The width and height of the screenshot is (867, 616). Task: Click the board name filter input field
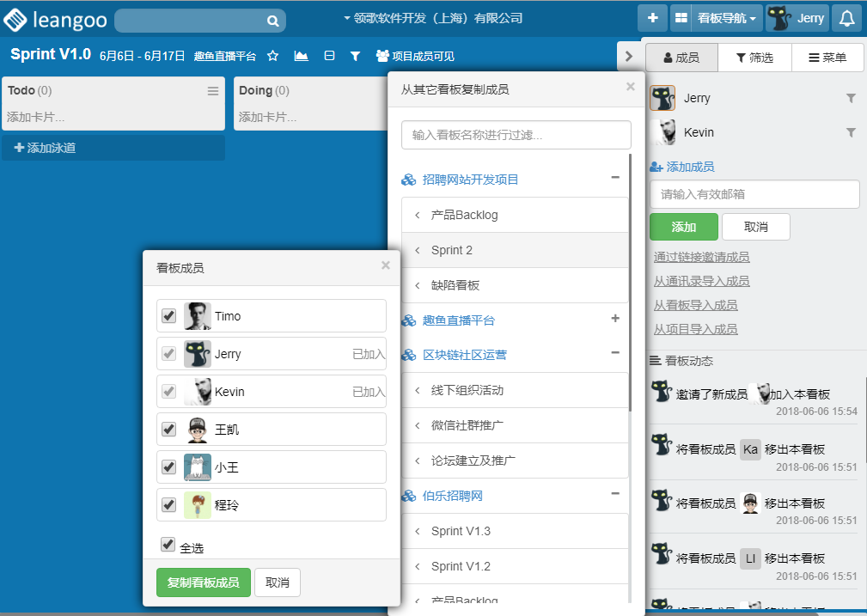[x=516, y=135]
